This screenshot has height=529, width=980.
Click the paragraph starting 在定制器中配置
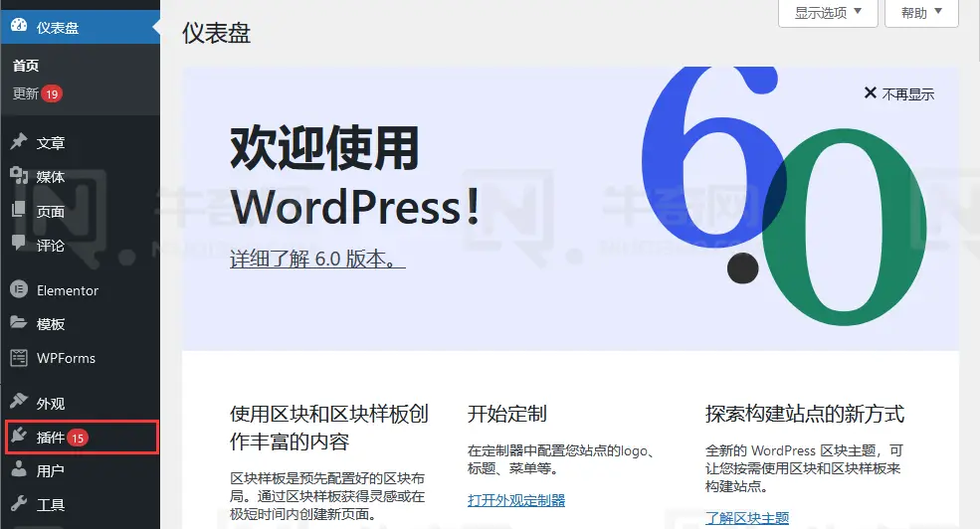561,459
